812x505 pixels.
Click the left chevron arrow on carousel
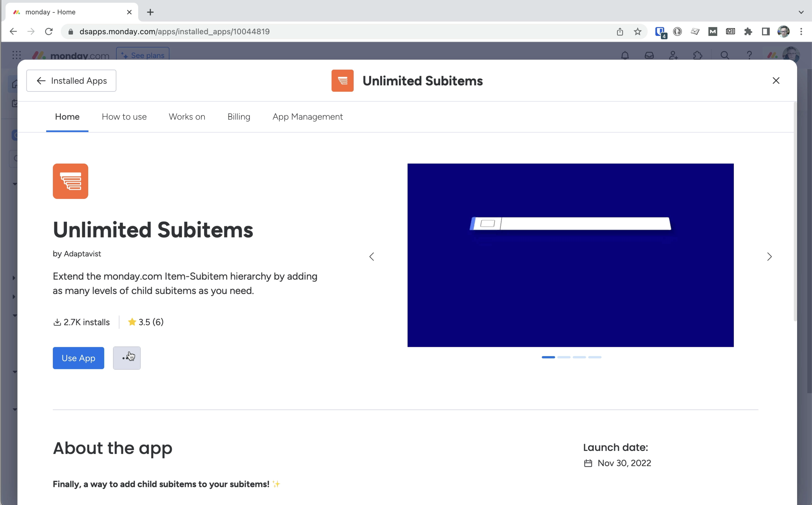pyautogui.click(x=372, y=257)
